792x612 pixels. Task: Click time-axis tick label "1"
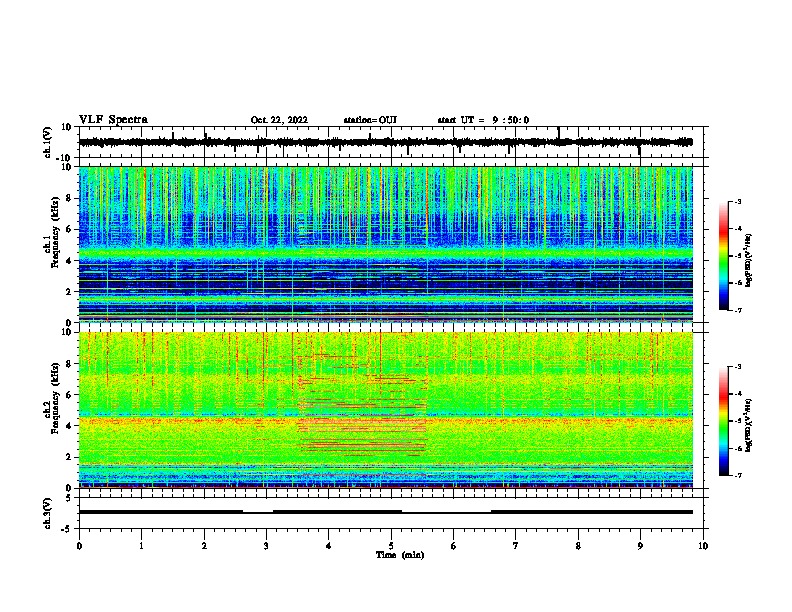click(141, 546)
